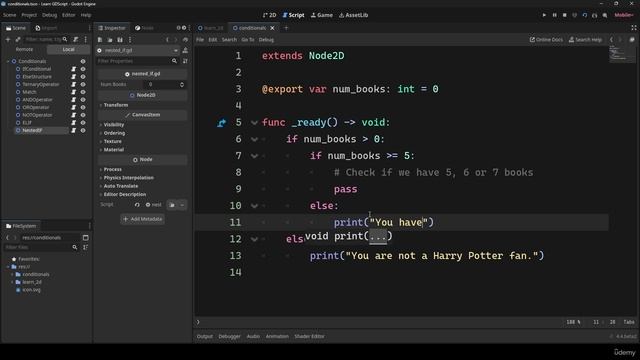Select the Local scene tree button
The width and height of the screenshot is (640, 360).
point(68,49)
